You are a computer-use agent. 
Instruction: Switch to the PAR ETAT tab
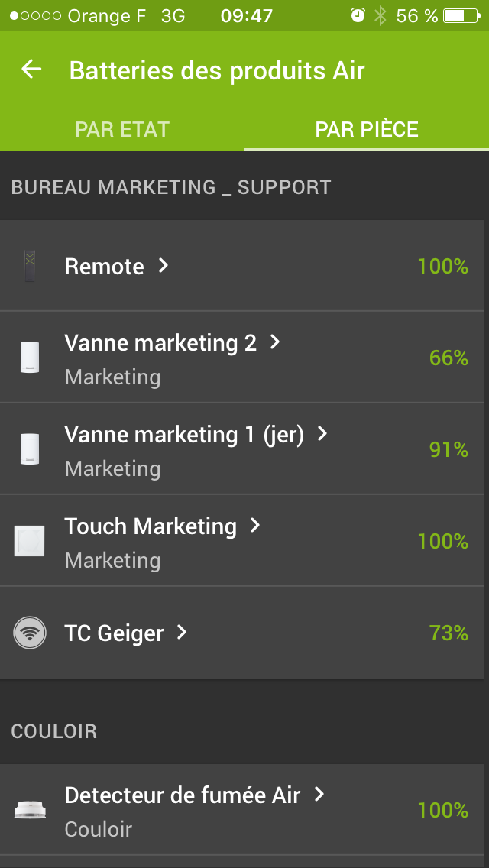122,129
